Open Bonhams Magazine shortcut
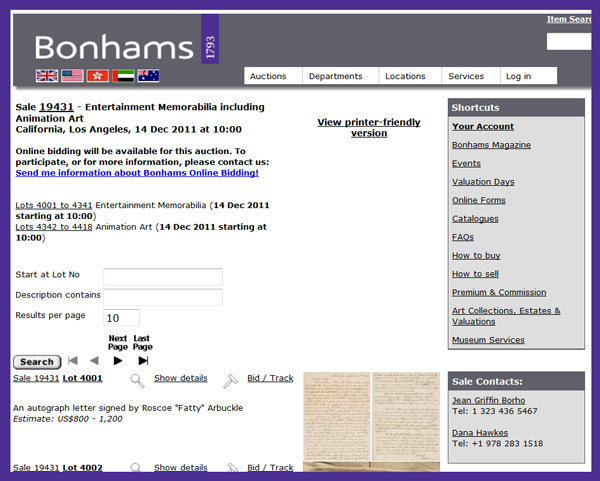Viewport: 600px width, 481px height. pyautogui.click(x=491, y=145)
